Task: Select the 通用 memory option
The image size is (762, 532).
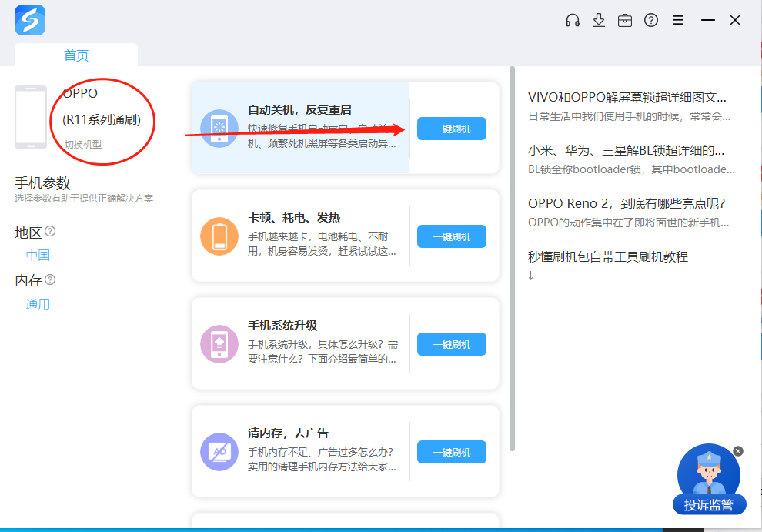Action: point(38,305)
